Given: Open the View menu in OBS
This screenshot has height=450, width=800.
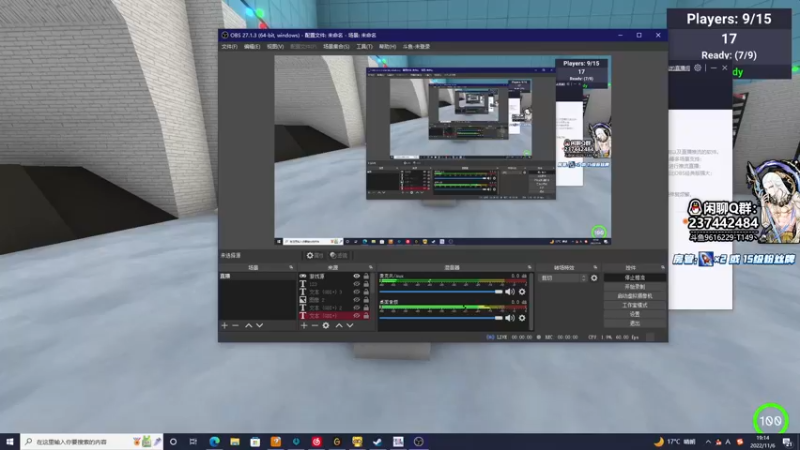Looking at the screenshot, I should click(x=275, y=46).
